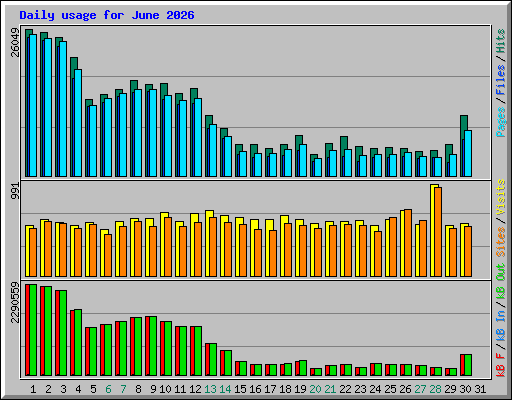Image resolution: width=512 pixels, height=400 pixels.
Task: Click day 20 weekend label
Action: pyautogui.click(x=315, y=389)
